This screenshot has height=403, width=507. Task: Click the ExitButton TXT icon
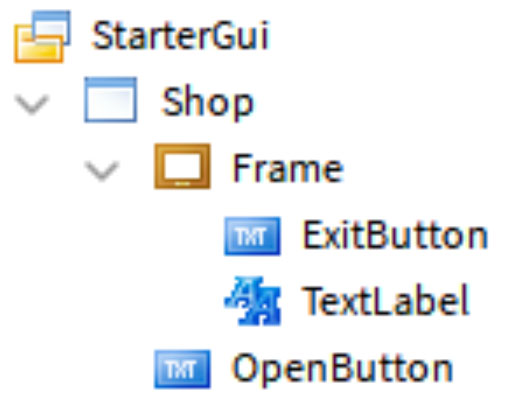pos(252,236)
